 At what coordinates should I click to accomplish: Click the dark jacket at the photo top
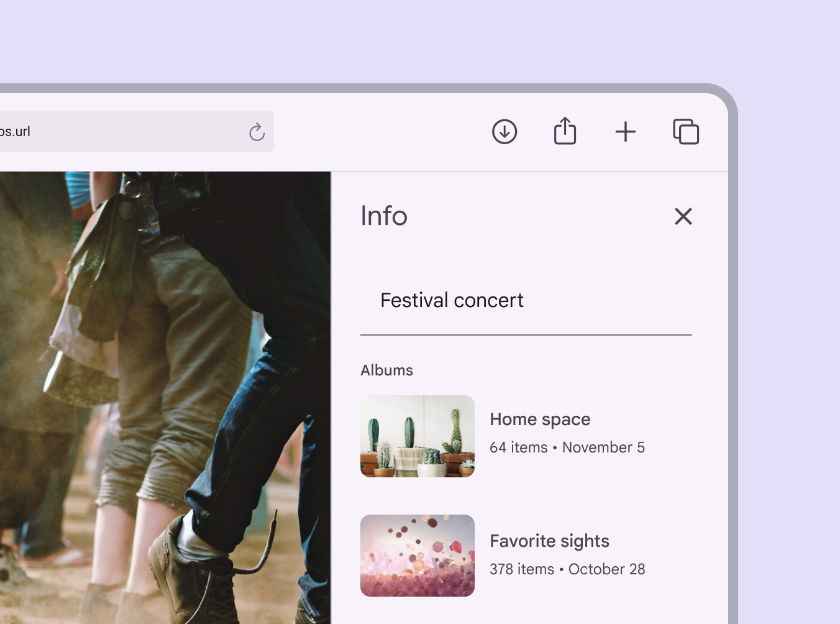[x=249, y=218]
